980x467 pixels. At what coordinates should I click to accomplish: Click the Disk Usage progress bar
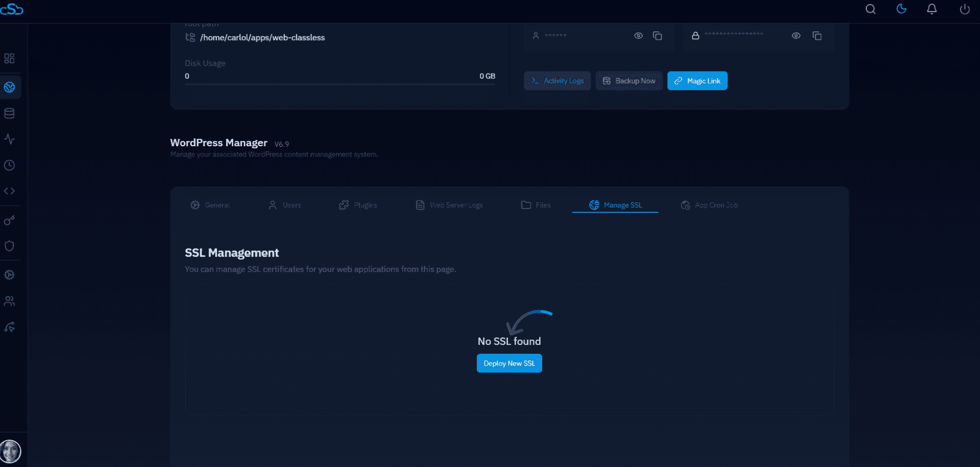340,84
